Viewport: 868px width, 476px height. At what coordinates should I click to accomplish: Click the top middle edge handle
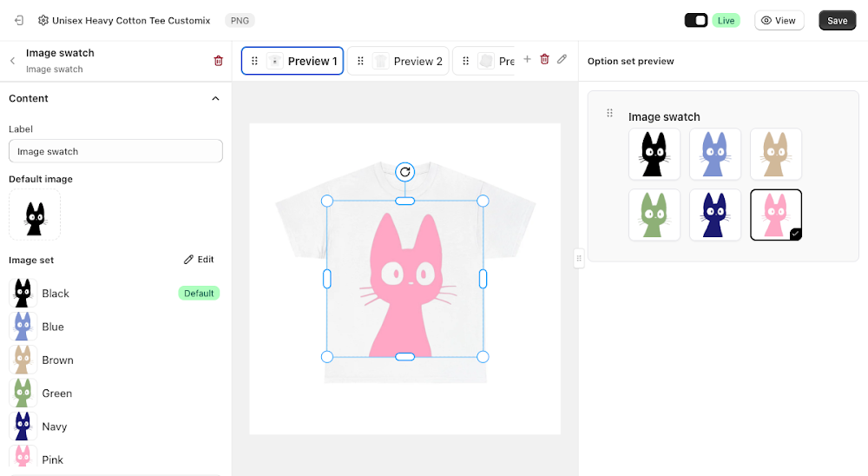click(405, 201)
